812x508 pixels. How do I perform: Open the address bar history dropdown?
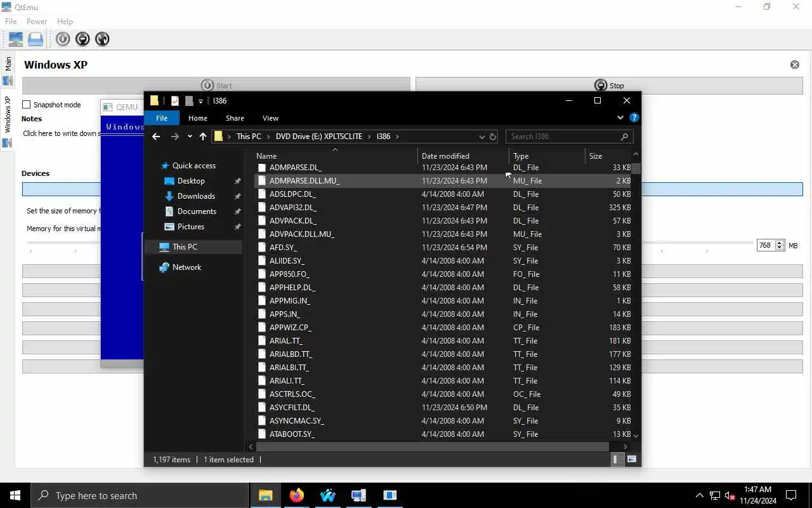(x=481, y=137)
